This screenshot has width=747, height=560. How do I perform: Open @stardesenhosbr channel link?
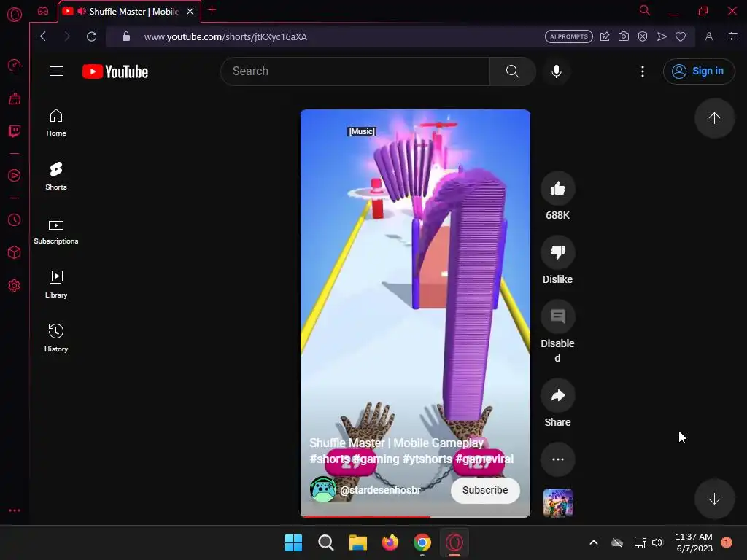(x=380, y=490)
